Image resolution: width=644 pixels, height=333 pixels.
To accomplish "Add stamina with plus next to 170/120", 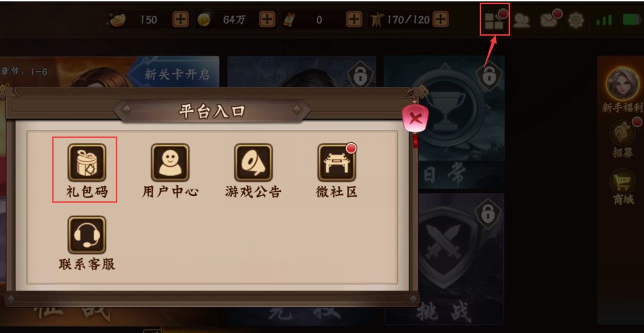I will pos(440,19).
